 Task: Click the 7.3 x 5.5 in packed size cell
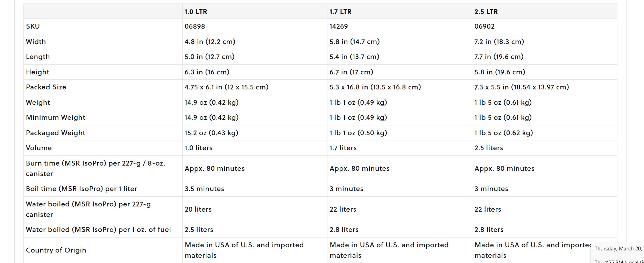pyautogui.click(x=521, y=87)
